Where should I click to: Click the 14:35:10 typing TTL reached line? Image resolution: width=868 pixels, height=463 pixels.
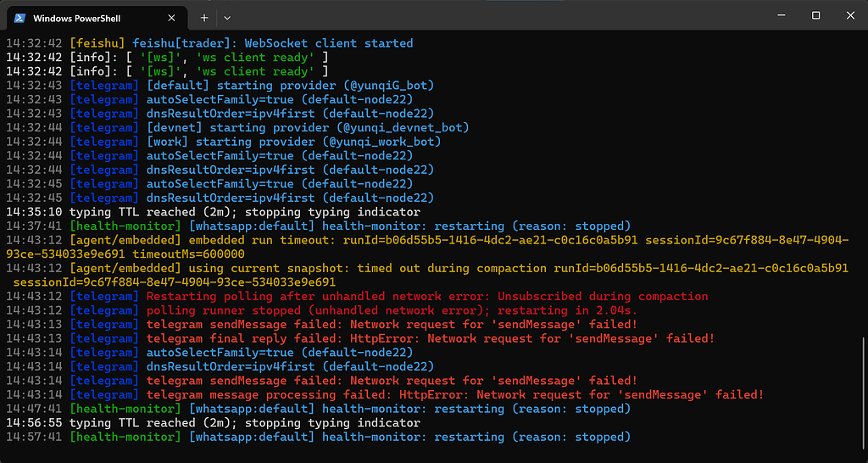(213, 212)
